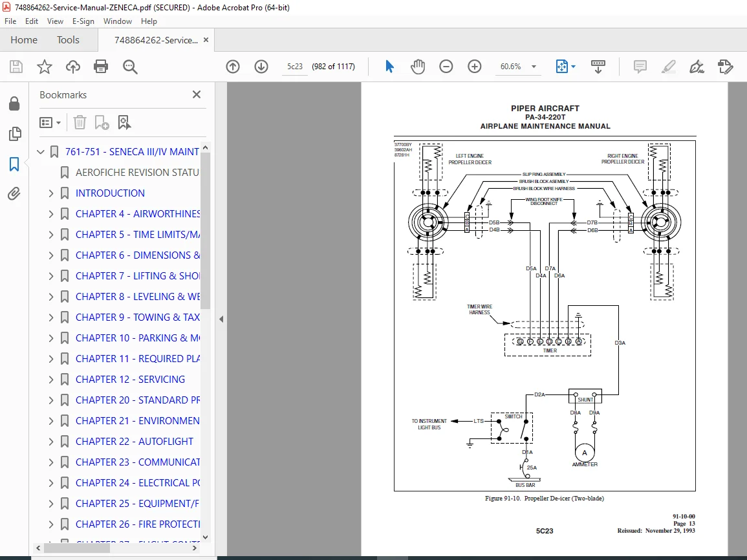Open page thumbnails panel in sidebar

tap(14, 134)
